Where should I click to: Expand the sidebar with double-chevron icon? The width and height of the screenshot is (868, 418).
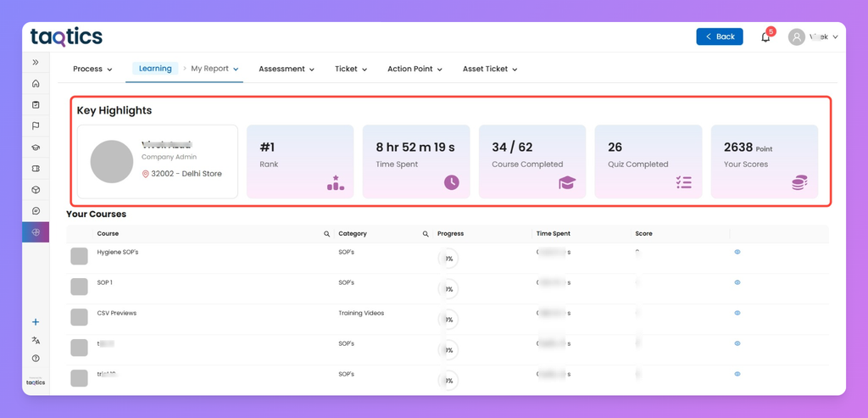36,63
